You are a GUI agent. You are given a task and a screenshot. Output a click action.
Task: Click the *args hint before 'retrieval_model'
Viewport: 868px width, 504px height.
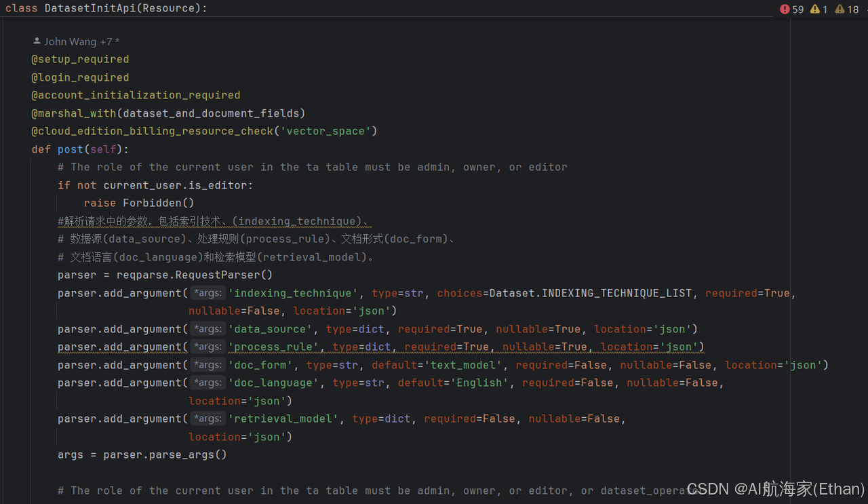(x=208, y=419)
